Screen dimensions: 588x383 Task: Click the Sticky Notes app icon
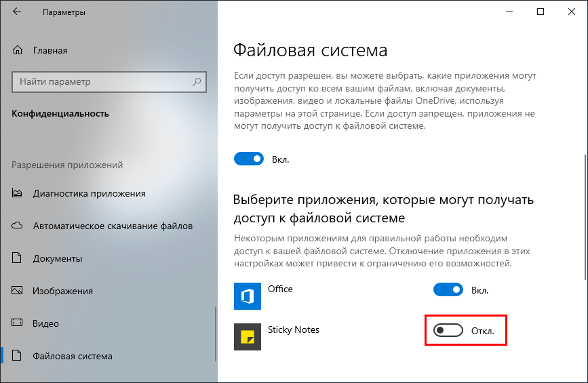(248, 337)
